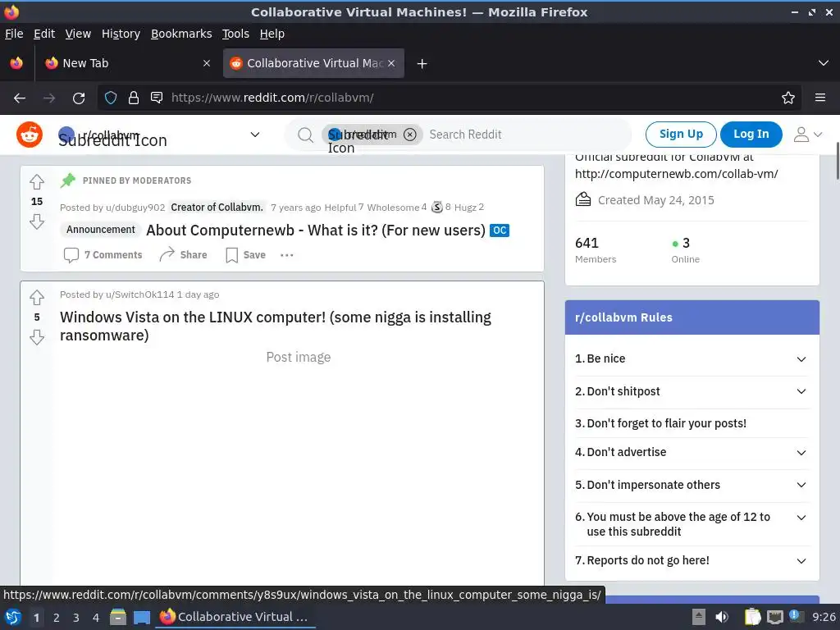Expand the Be nice rule
This screenshot has width=840, height=630.
(x=801, y=359)
